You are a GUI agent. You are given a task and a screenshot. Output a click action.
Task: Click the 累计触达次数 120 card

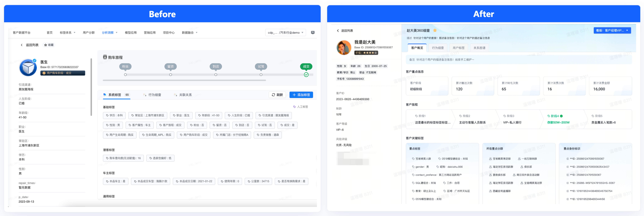click(x=473, y=86)
